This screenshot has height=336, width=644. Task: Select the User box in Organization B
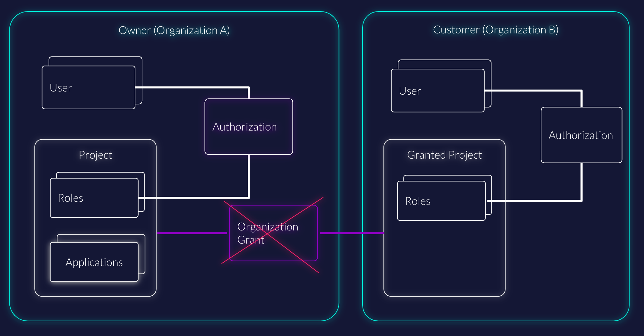(437, 91)
